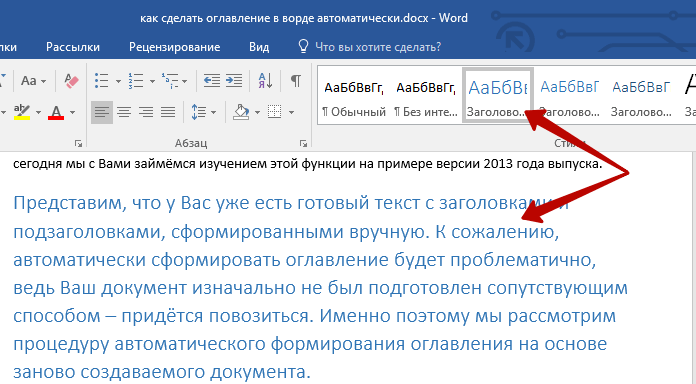Open the Change Case (Aa) menu
The image size is (696, 384).
pyautogui.click(x=33, y=81)
